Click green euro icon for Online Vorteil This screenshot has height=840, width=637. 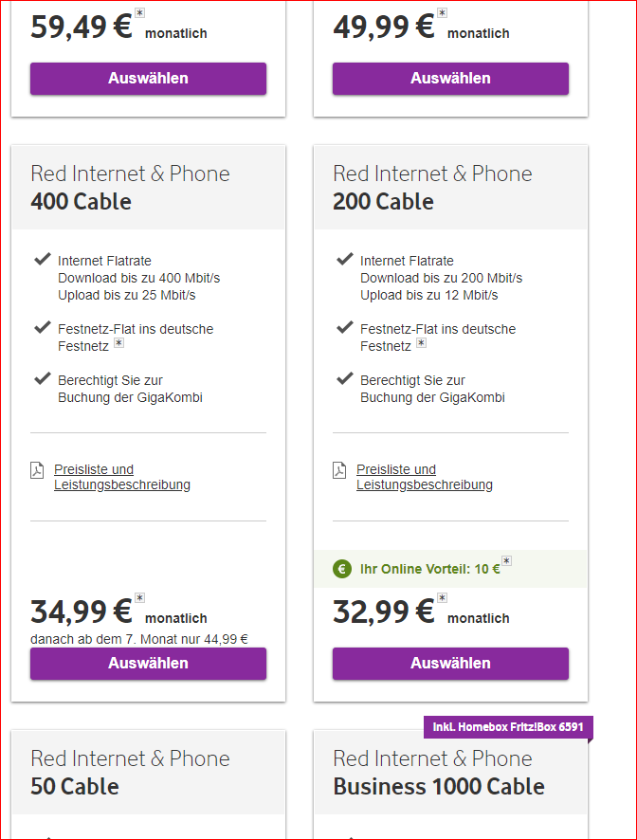(x=342, y=570)
